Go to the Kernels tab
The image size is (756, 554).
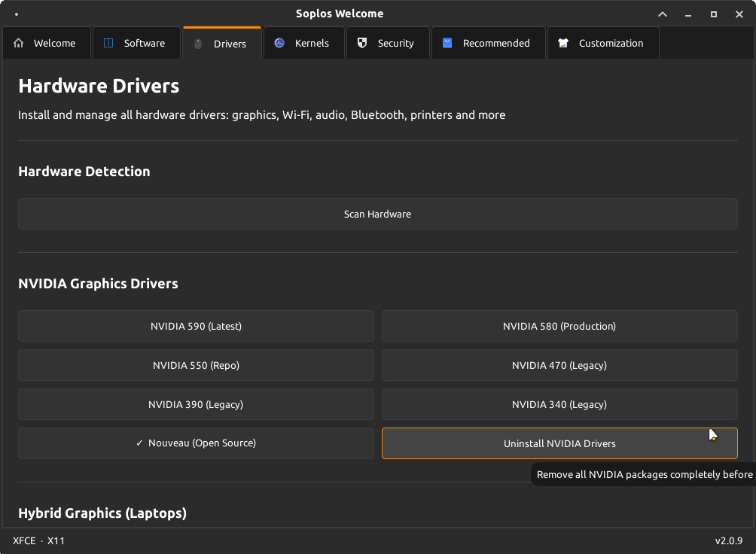click(304, 43)
